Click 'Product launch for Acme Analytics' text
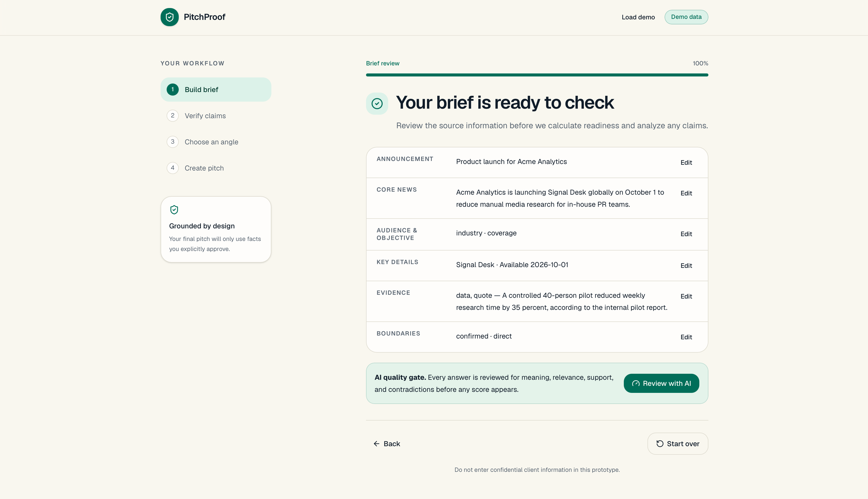Viewport: 868px width, 499px height. point(511,162)
